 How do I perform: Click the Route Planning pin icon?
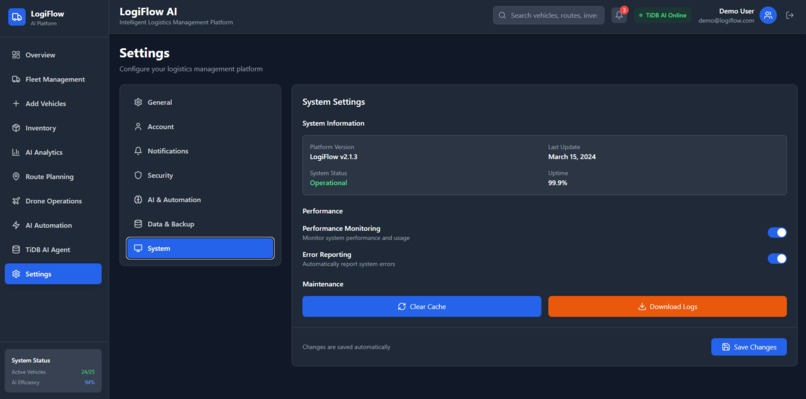coord(16,176)
